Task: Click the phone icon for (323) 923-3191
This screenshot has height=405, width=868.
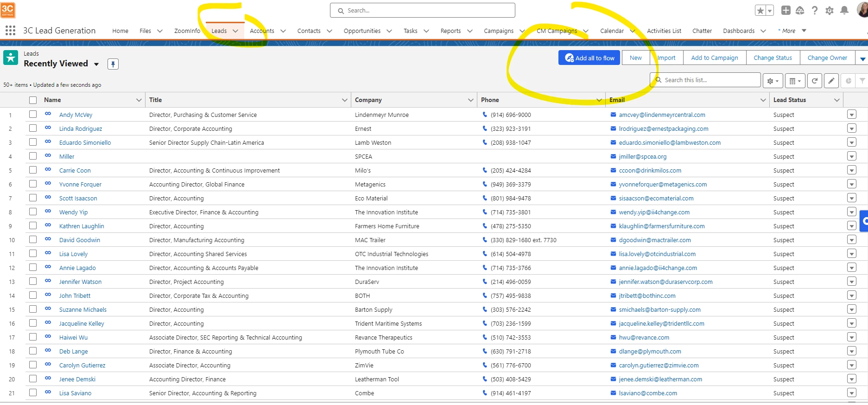Action: 485,129
